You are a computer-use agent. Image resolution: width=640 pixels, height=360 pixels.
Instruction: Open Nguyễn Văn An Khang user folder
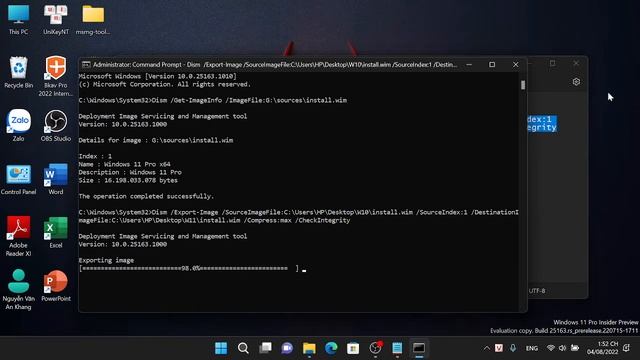[x=18, y=289]
